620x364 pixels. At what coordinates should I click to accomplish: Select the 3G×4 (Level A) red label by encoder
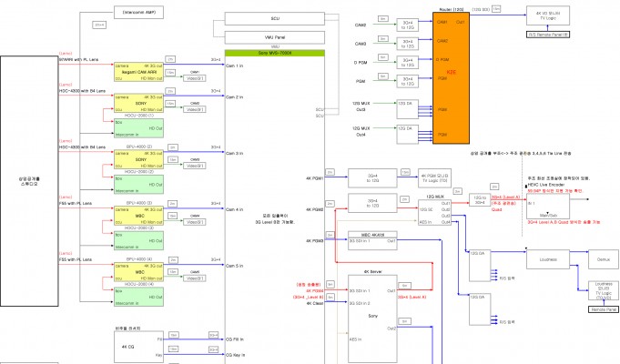tap(505, 197)
